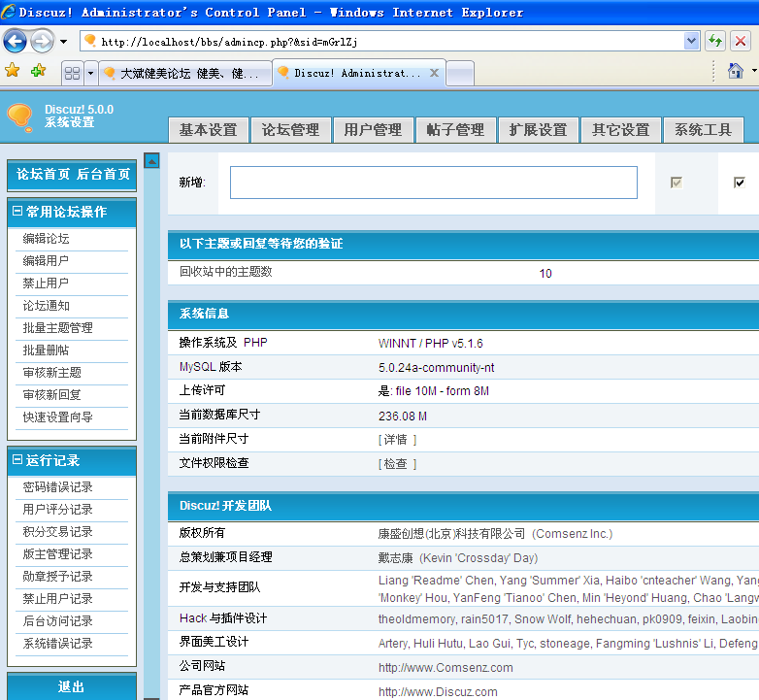Open 审核新回复 in sidebar

pyautogui.click(x=51, y=394)
